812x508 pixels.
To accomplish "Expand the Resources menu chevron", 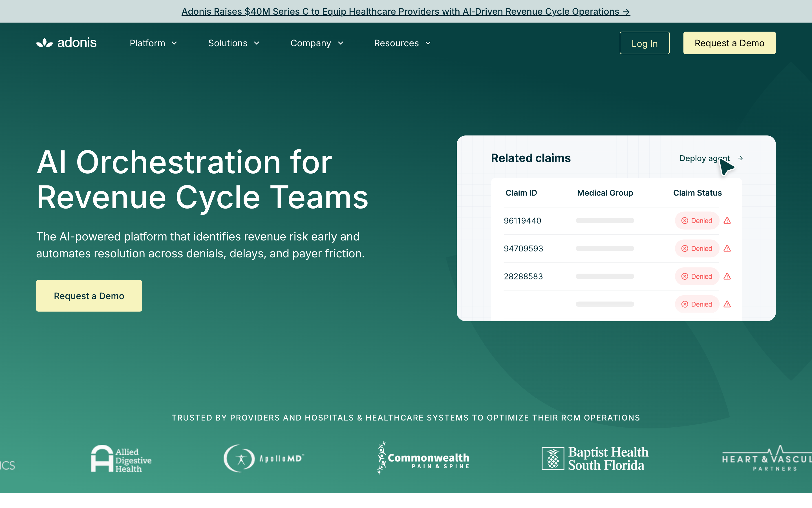I will 428,43.
